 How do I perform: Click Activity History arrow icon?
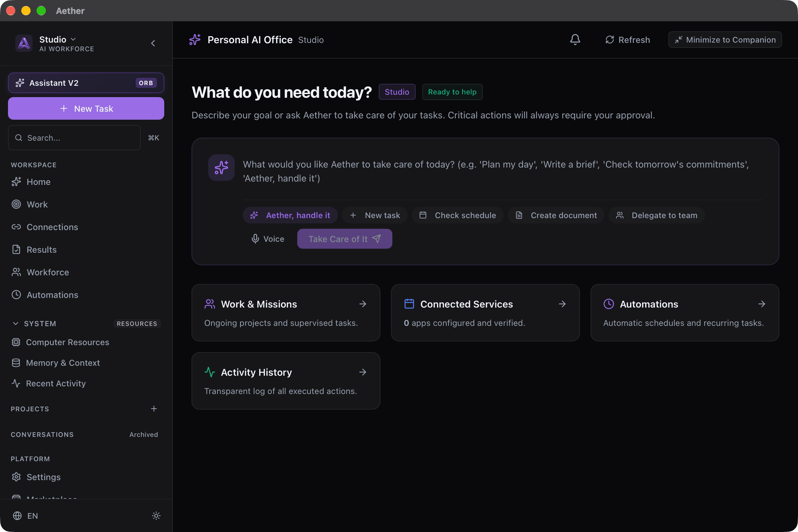coord(363,372)
